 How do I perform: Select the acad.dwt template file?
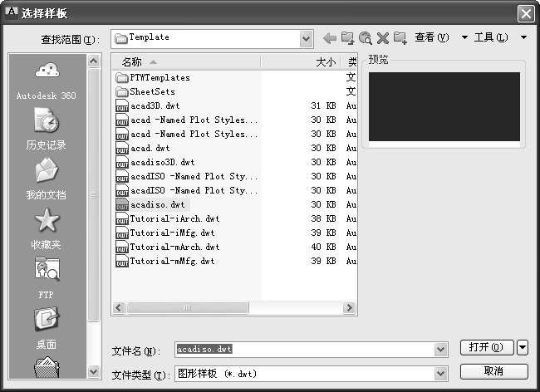coord(150,149)
